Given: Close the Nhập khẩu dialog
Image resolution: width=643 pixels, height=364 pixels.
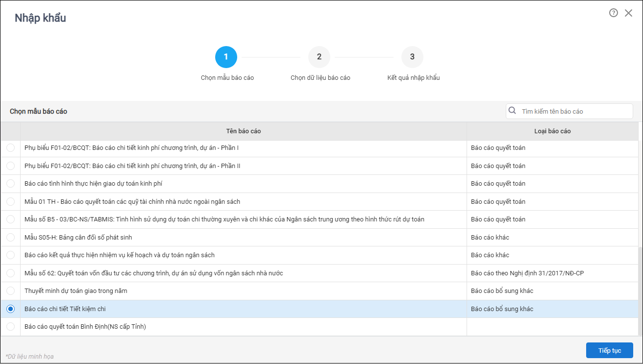Looking at the screenshot, I should point(628,13).
